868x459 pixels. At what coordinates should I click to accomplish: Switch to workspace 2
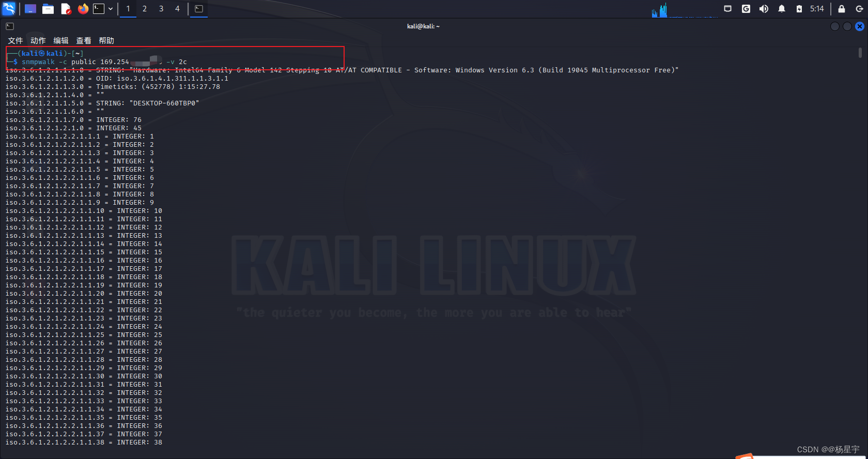point(145,9)
